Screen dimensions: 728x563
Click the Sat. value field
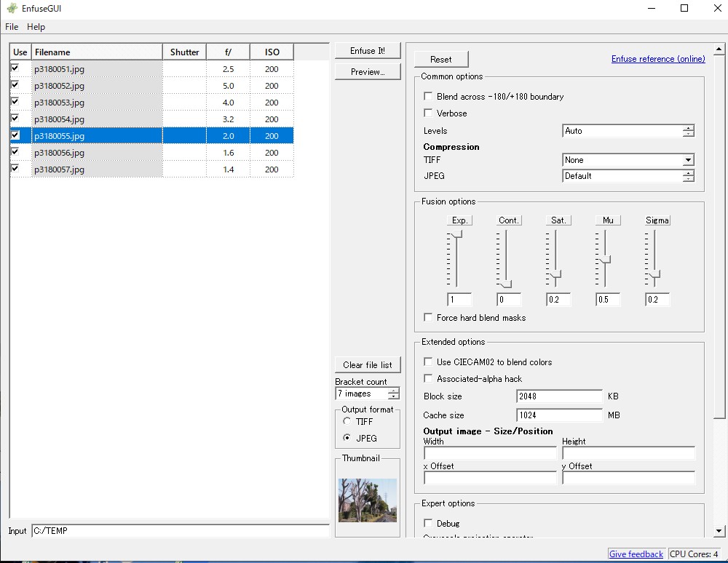pyautogui.click(x=558, y=300)
